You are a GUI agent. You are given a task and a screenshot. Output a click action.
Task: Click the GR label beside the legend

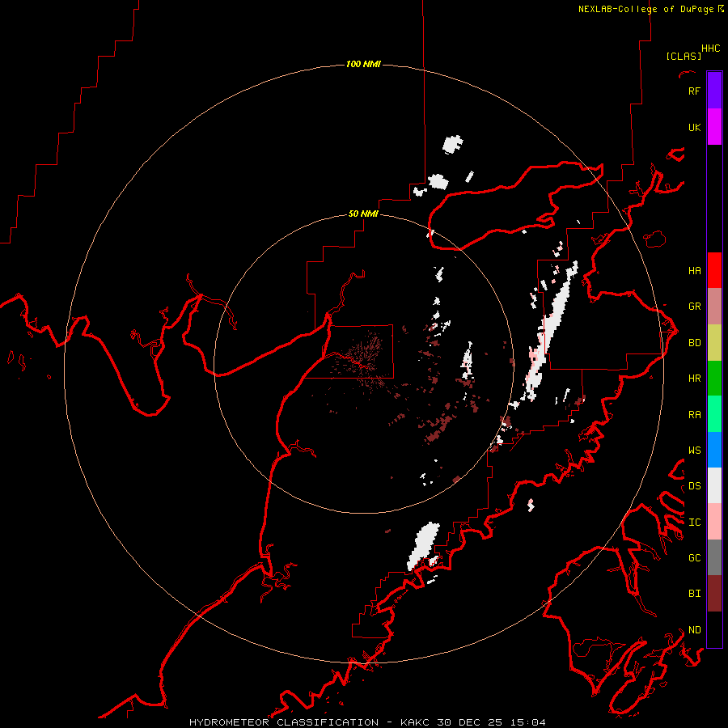pos(694,306)
